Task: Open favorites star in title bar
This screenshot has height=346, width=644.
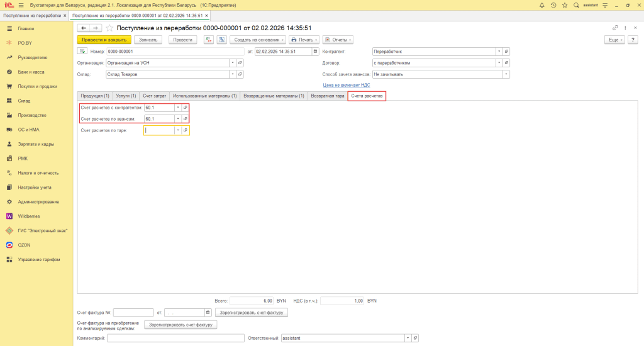Action: [564, 5]
